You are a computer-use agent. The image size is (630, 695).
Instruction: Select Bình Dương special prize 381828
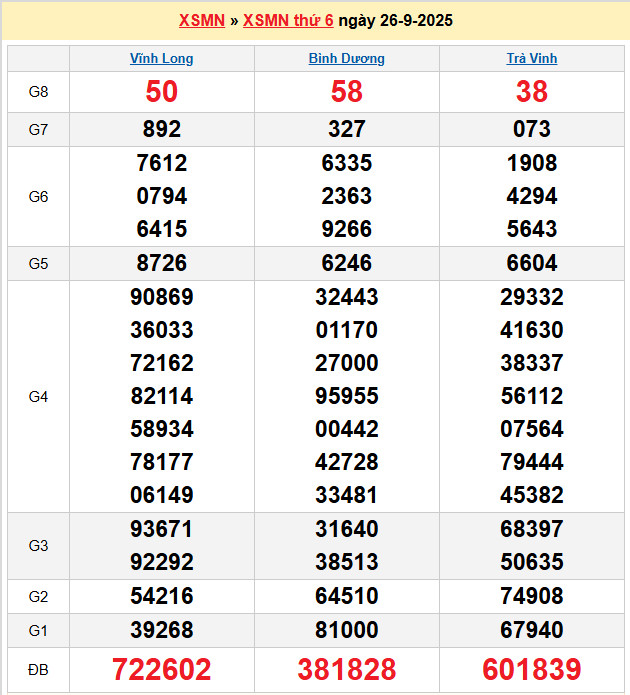[x=347, y=669]
